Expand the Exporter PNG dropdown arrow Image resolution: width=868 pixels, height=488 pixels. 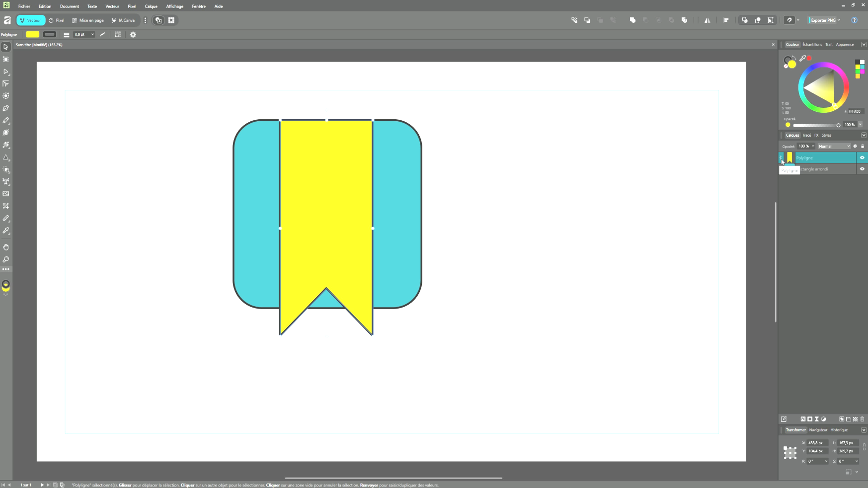(839, 20)
